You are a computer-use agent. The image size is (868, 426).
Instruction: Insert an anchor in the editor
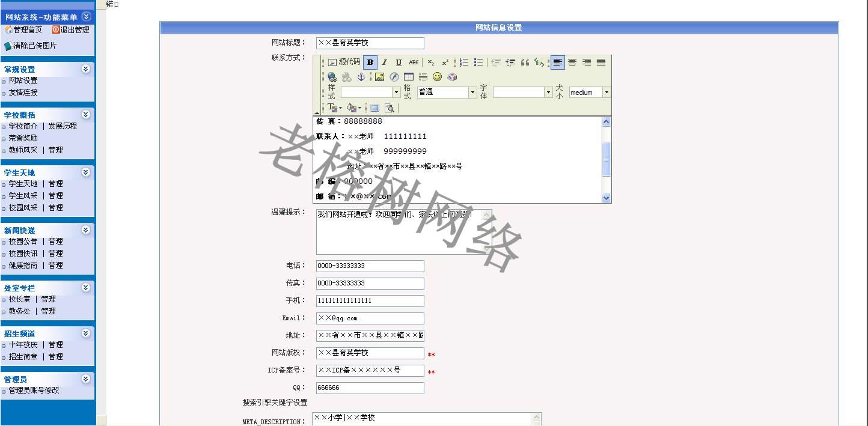[x=361, y=77]
